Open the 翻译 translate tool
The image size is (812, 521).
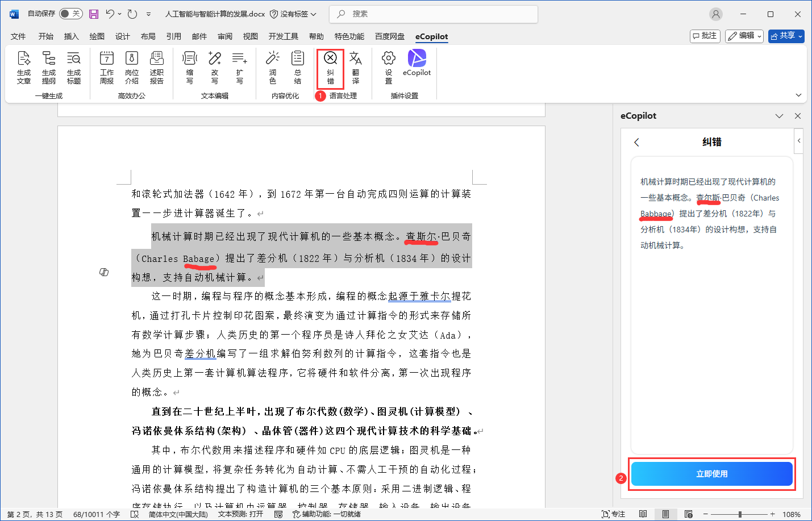pyautogui.click(x=356, y=67)
